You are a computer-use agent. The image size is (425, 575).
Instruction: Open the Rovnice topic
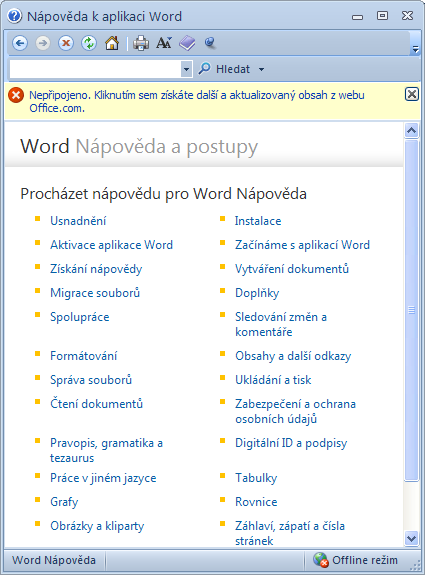(256, 502)
